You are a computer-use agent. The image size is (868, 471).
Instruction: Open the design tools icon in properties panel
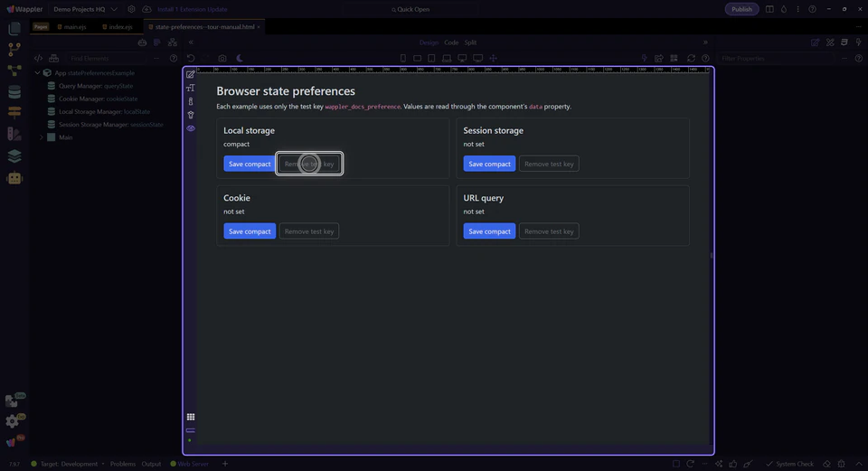coord(830,42)
